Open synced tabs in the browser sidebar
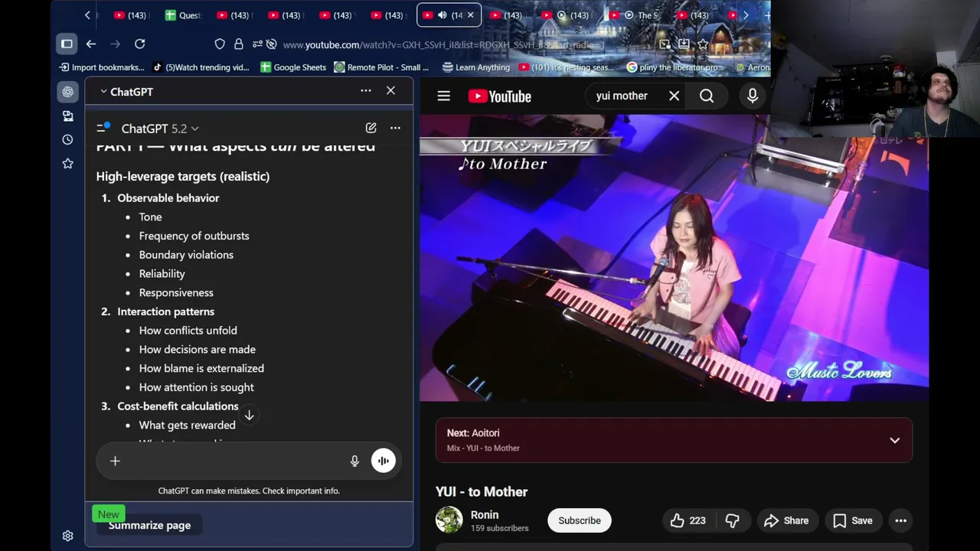The height and width of the screenshot is (551, 980). (x=67, y=116)
